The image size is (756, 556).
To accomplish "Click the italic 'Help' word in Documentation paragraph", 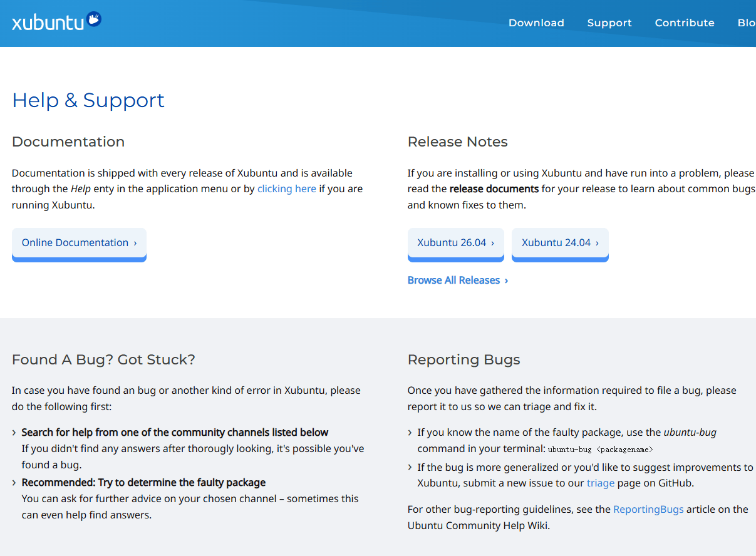I will pyautogui.click(x=81, y=188).
